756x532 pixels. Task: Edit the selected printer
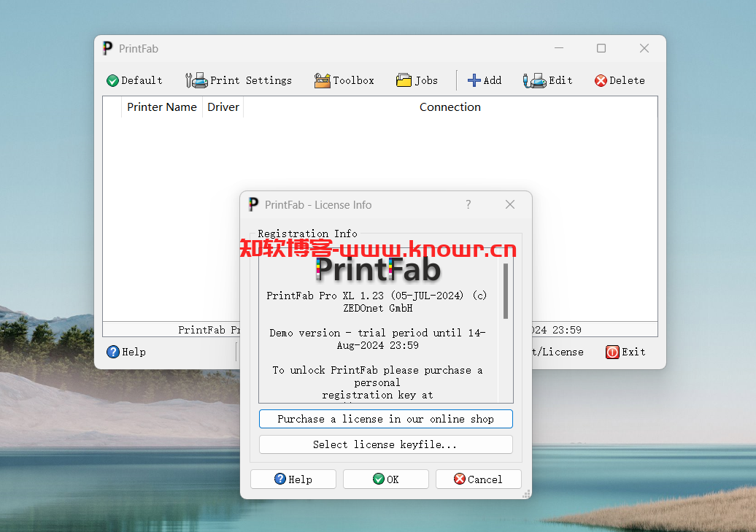tap(548, 80)
